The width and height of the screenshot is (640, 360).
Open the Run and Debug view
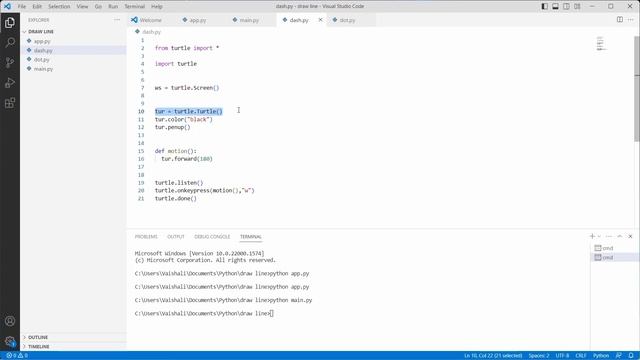[10, 82]
